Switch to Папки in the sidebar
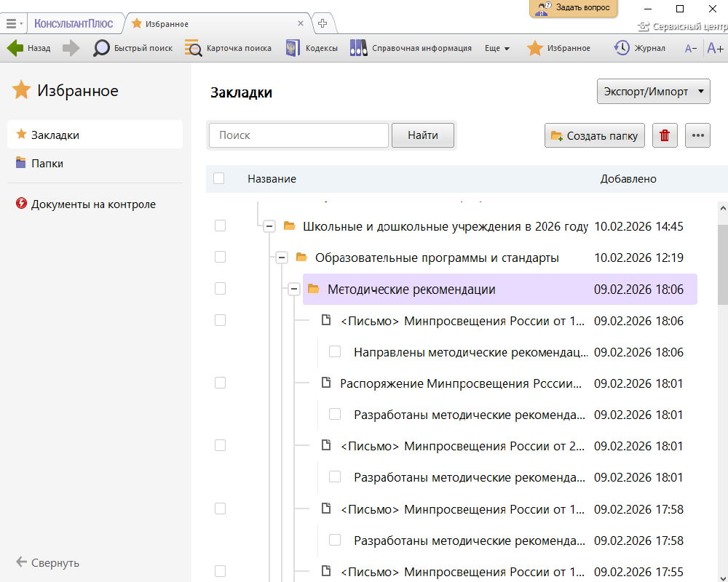 (47, 164)
